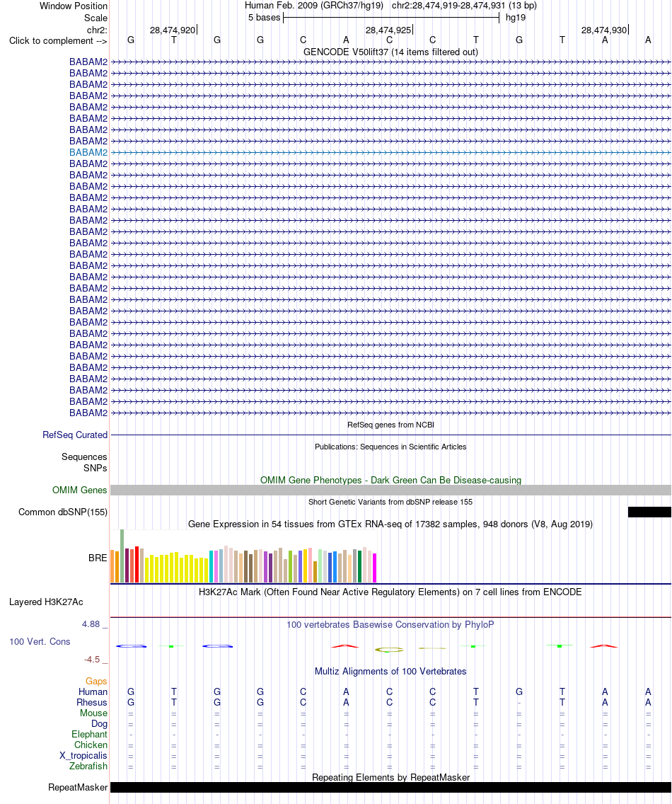Click the gray OMIM Genes bar
Image resolution: width=672 pixels, height=804 pixels.
tap(390, 490)
